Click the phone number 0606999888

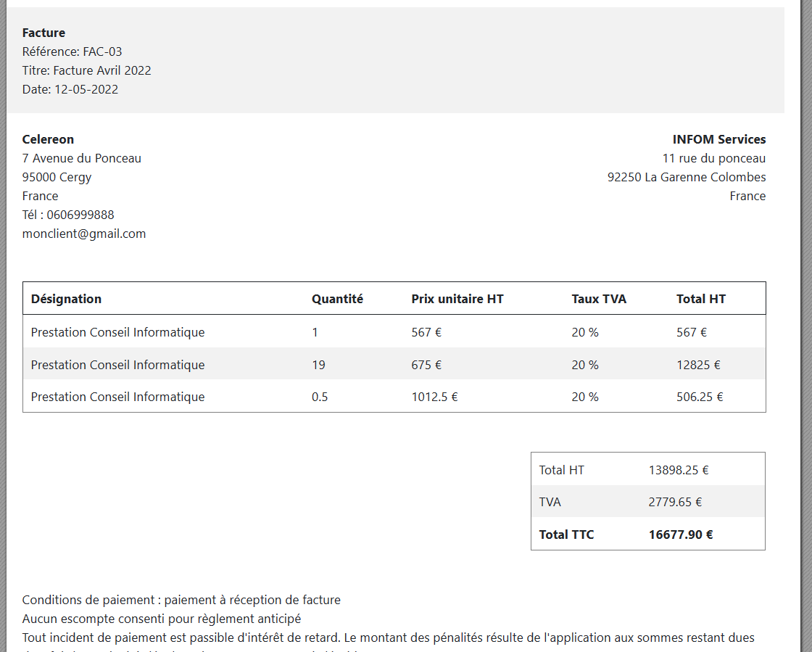point(80,215)
